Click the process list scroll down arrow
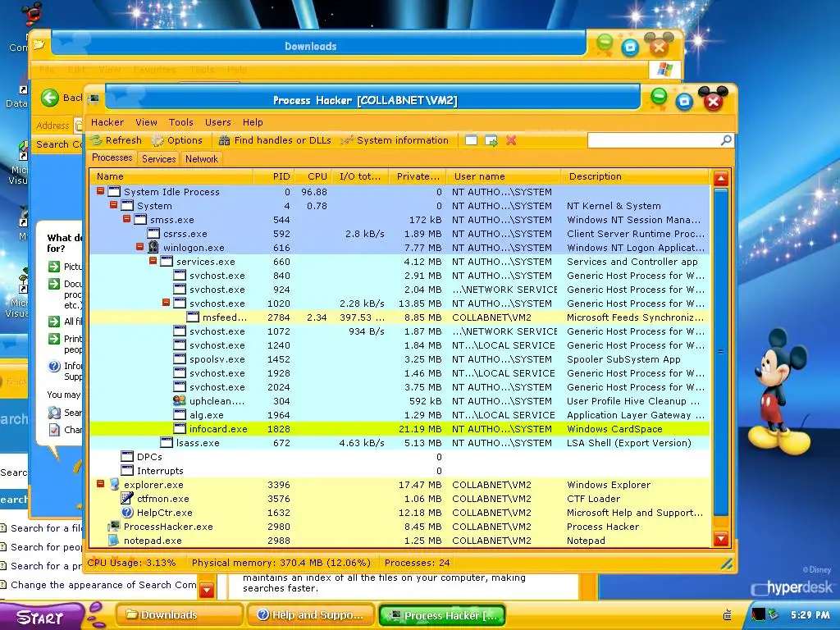This screenshot has height=630, width=840. 720,538
